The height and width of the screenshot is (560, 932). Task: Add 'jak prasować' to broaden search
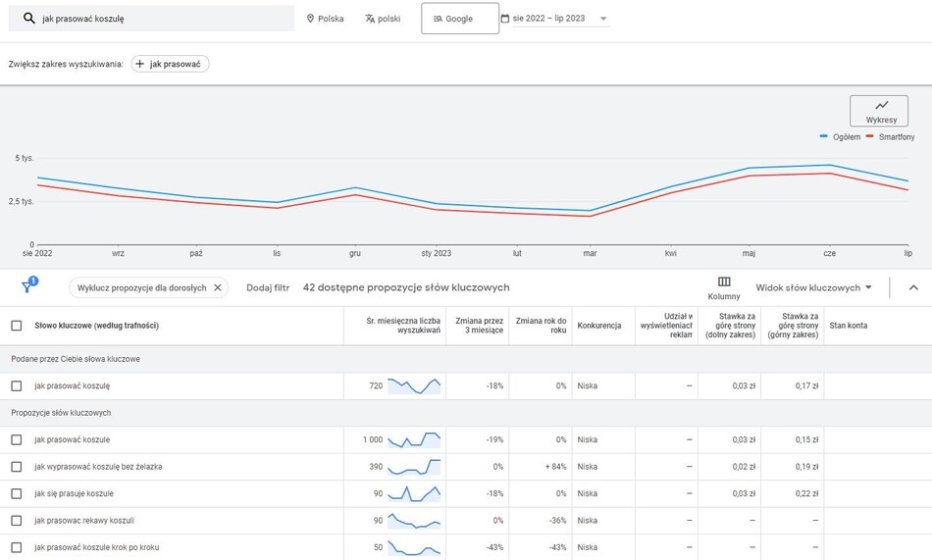click(x=170, y=64)
